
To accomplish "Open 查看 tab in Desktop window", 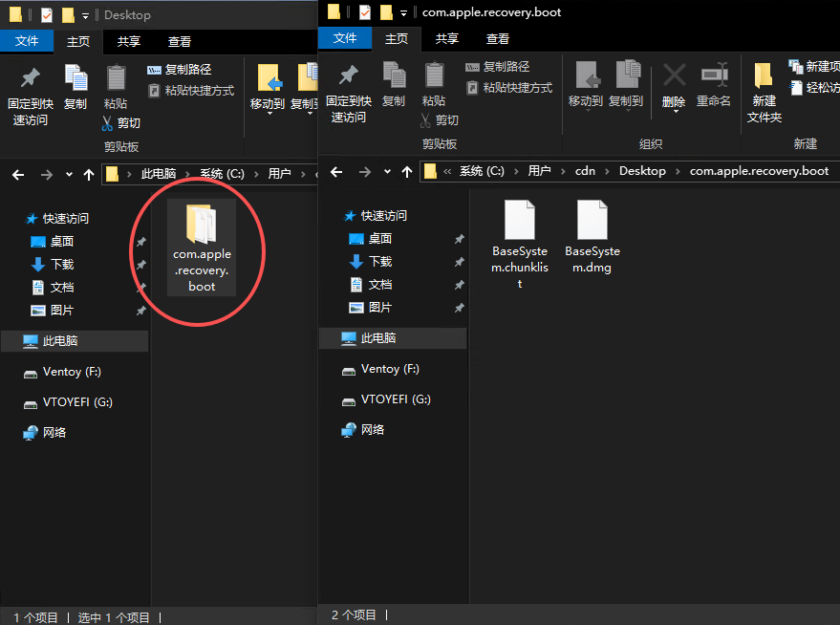I will (180, 41).
